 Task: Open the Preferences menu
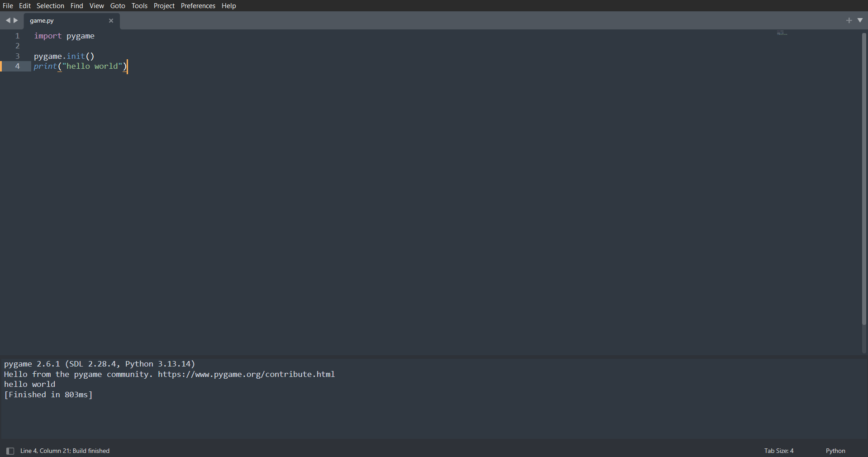(198, 5)
